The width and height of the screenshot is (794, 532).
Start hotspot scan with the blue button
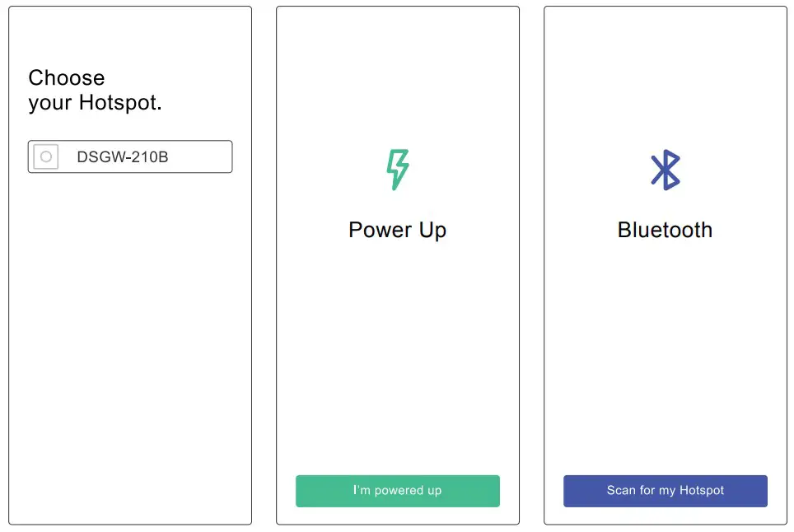665,491
